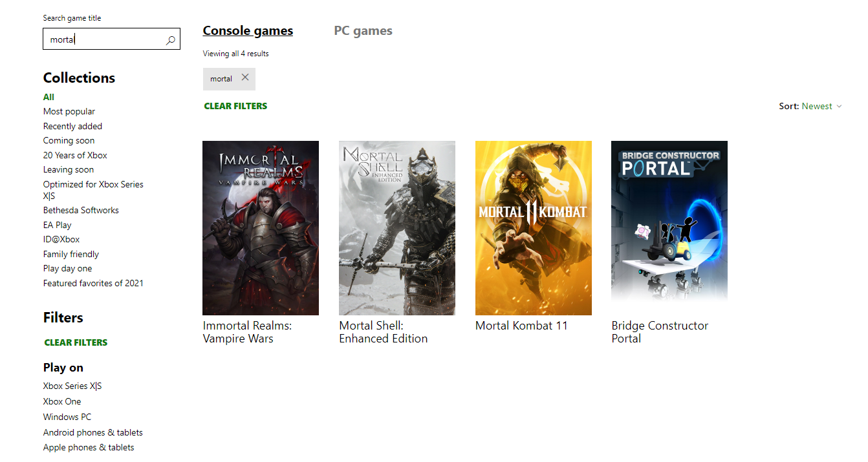This screenshot has width=868, height=462.
Task: Click CLEAR FILTERS in the sidebar
Action: [x=76, y=342]
